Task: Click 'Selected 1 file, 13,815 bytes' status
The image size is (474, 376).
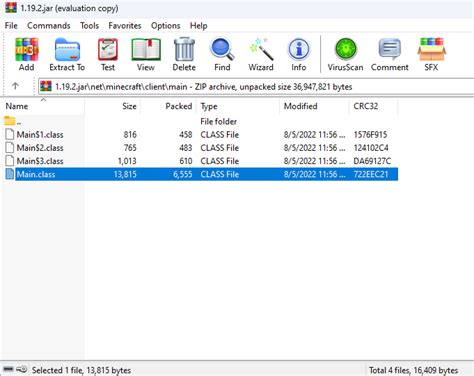Action: click(81, 370)
